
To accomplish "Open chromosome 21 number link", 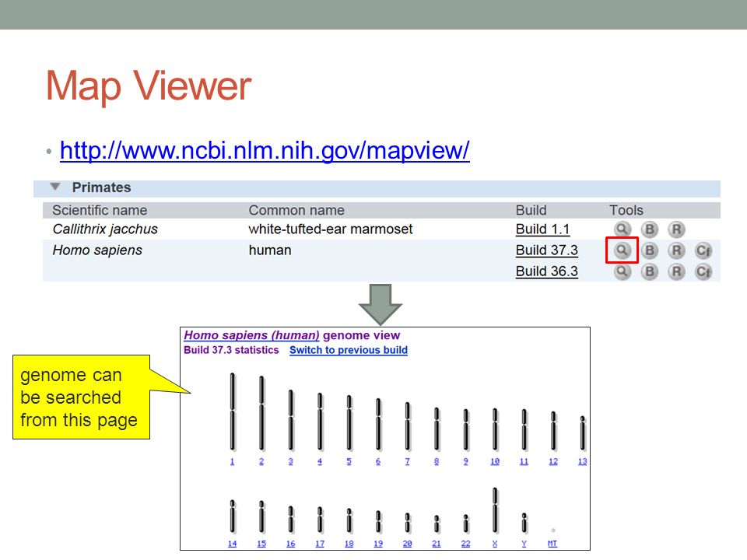I will coord(437,544).
